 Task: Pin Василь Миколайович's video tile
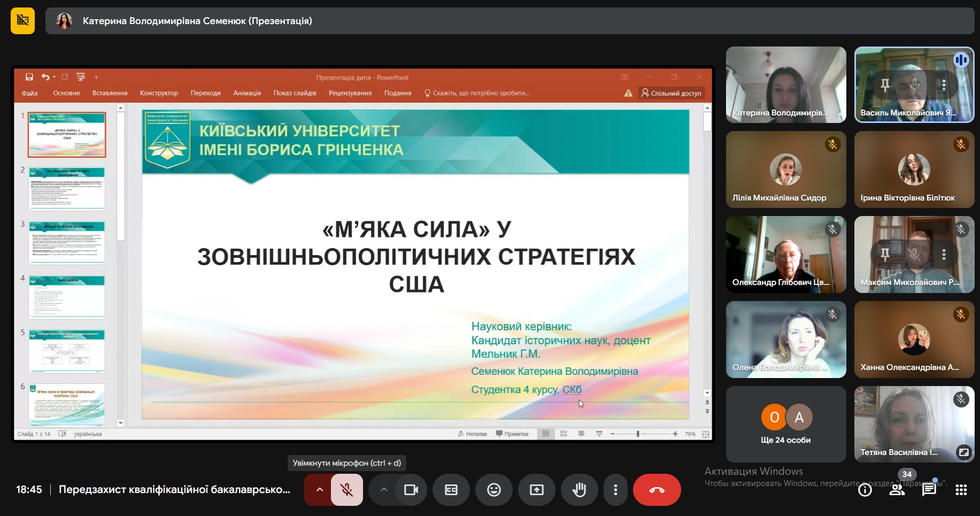point(885,84)
